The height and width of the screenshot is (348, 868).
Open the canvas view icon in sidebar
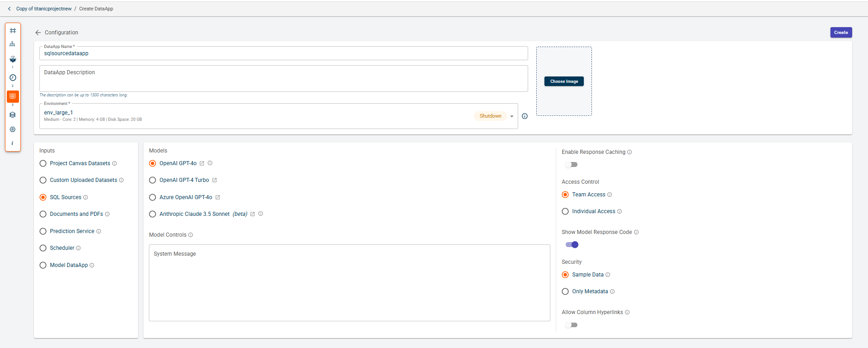13,31
